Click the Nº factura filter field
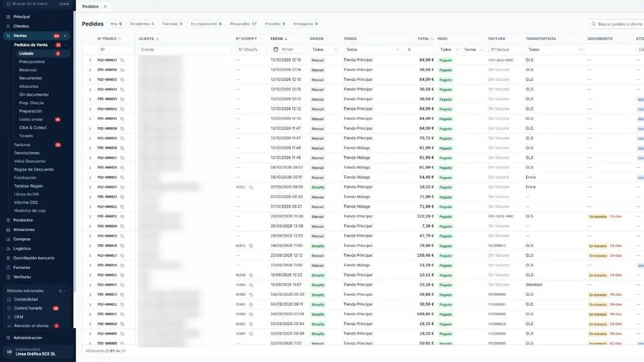 point(505,49)
